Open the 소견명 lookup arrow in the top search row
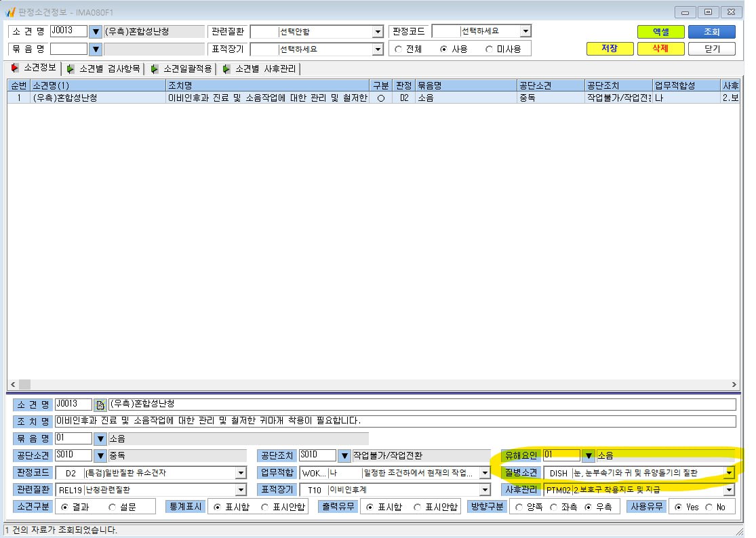The height and width of the screenshot is (538, 756). (96, 32)
